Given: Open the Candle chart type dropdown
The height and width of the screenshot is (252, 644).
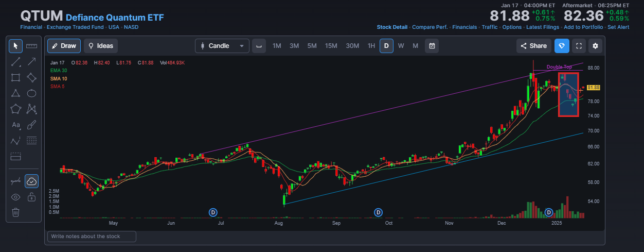Looking at the screenshot, I should click(222, 46).
